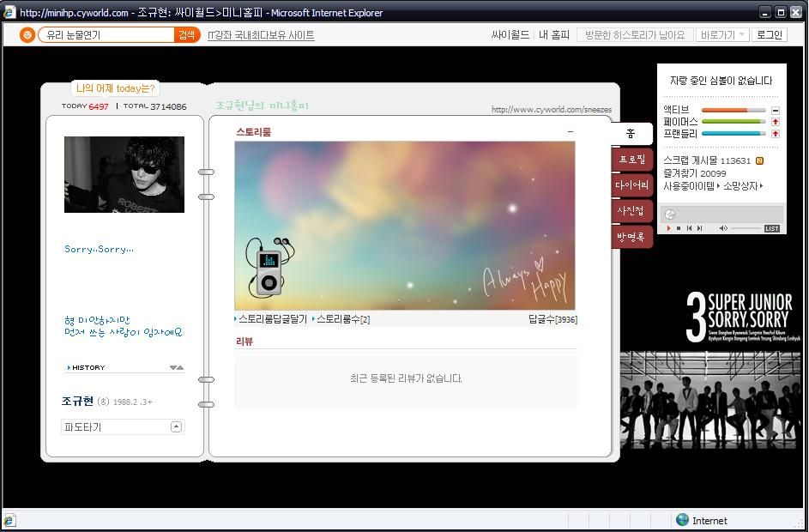This screenshot has height=532, width=809.
Task: Open 즐겨찾기 20099 link
Action: pyautogui.click(x=694, y=173)
